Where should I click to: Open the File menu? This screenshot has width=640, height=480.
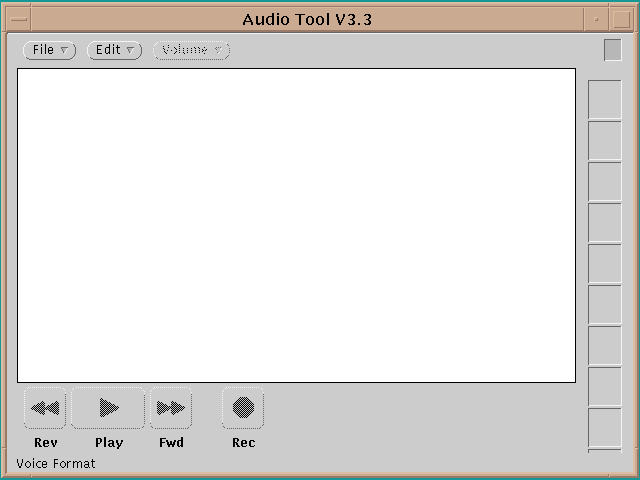[x=49, y=50]
